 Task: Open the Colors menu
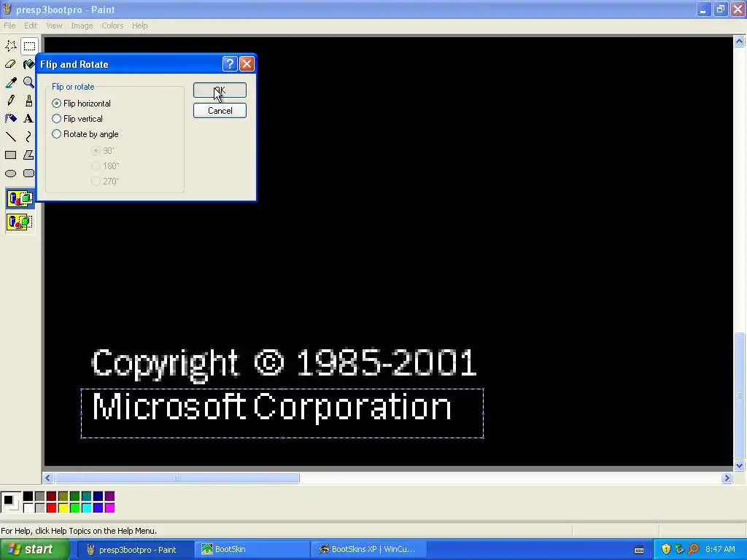click(x=112, y=26)
